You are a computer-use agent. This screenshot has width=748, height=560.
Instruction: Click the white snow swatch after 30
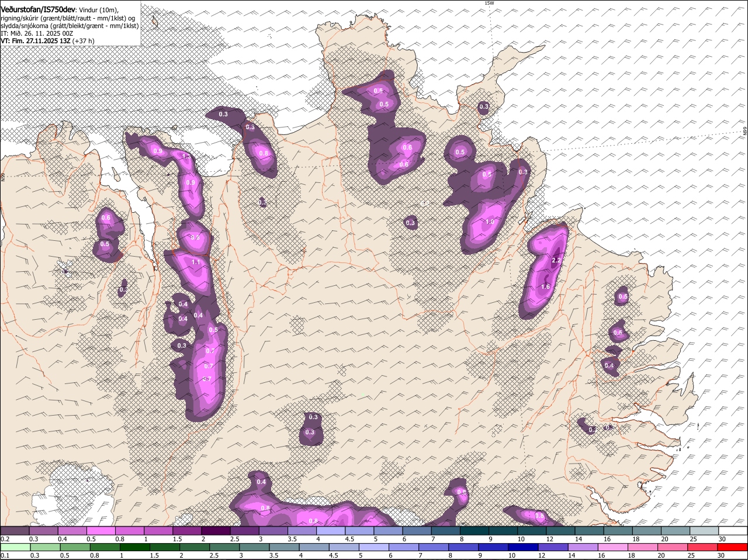pyautogui.click(x=733, y=530)
